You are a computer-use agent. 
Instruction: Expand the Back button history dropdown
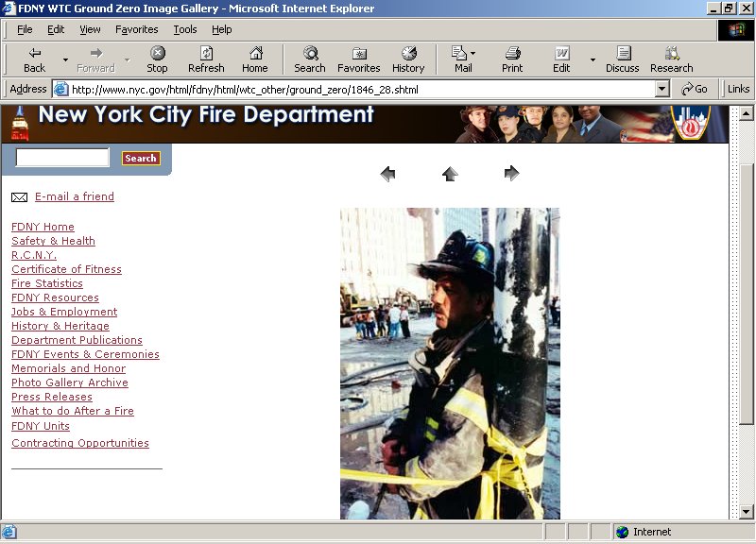(x=65, y=59)
